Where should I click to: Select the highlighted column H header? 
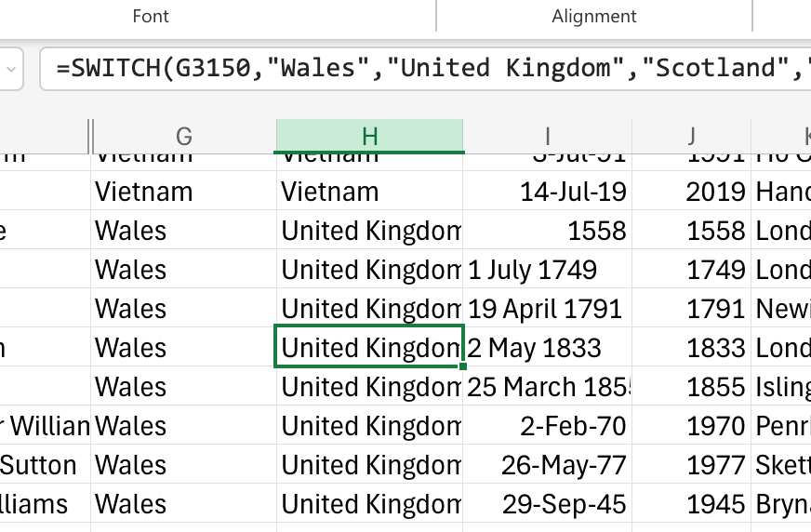click(369, 137)
